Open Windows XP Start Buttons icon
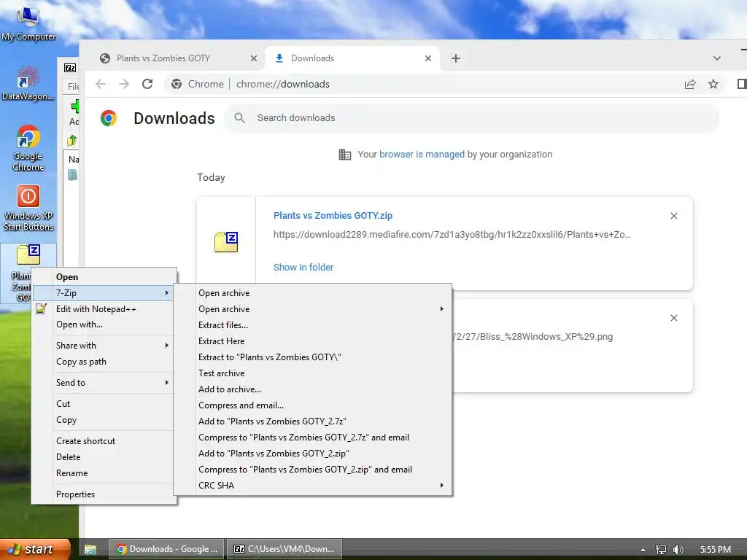Viewport: 747px width, 560px height. click(28, 208)
